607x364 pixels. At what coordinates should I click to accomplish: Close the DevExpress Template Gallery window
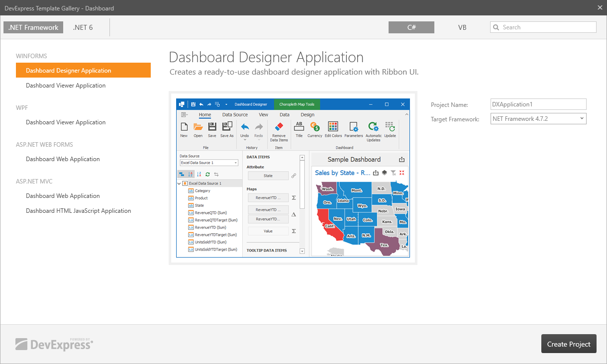tap(600, 7)
